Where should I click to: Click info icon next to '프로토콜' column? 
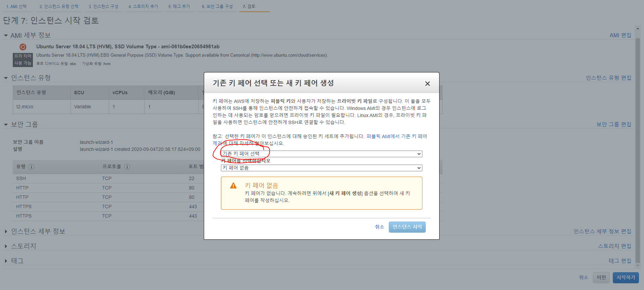[x=127, y=167]
